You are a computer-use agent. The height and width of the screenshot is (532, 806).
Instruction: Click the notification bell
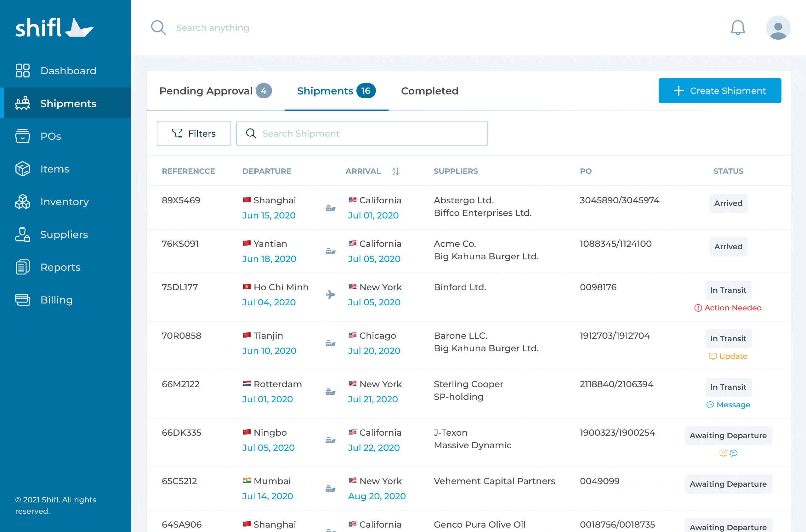[738, 27]
